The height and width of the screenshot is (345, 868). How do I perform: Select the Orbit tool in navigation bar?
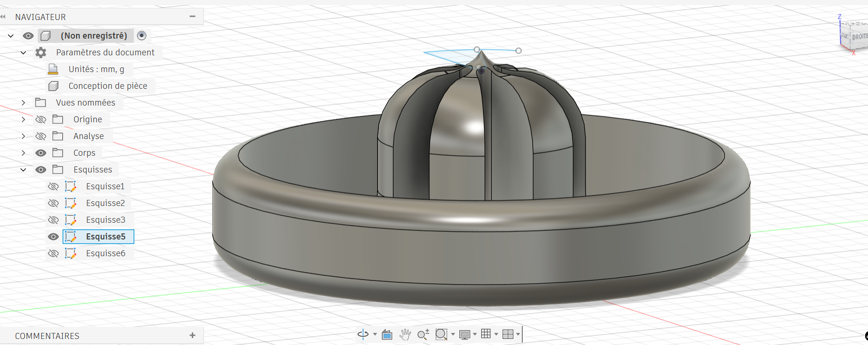pos(363,334)
